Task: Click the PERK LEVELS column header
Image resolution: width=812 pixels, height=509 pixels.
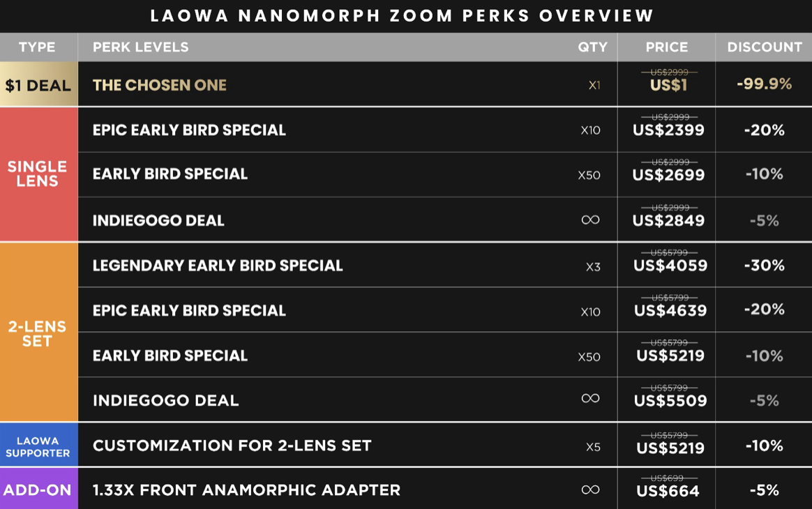Action: 140,47
